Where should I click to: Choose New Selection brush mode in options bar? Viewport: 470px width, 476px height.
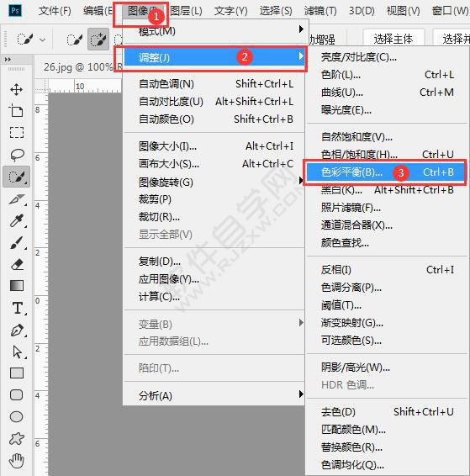[75, 40]
